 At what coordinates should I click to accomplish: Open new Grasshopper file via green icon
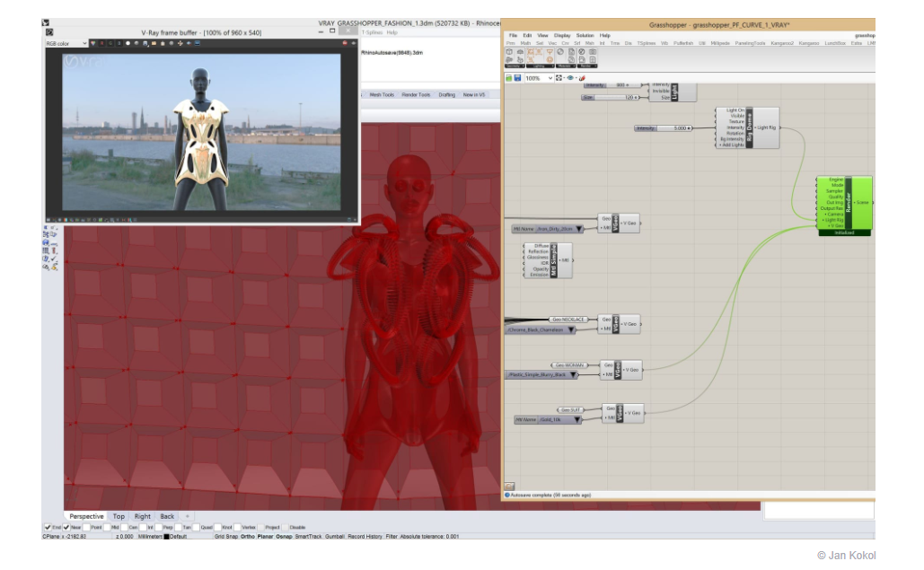(508, 78)
